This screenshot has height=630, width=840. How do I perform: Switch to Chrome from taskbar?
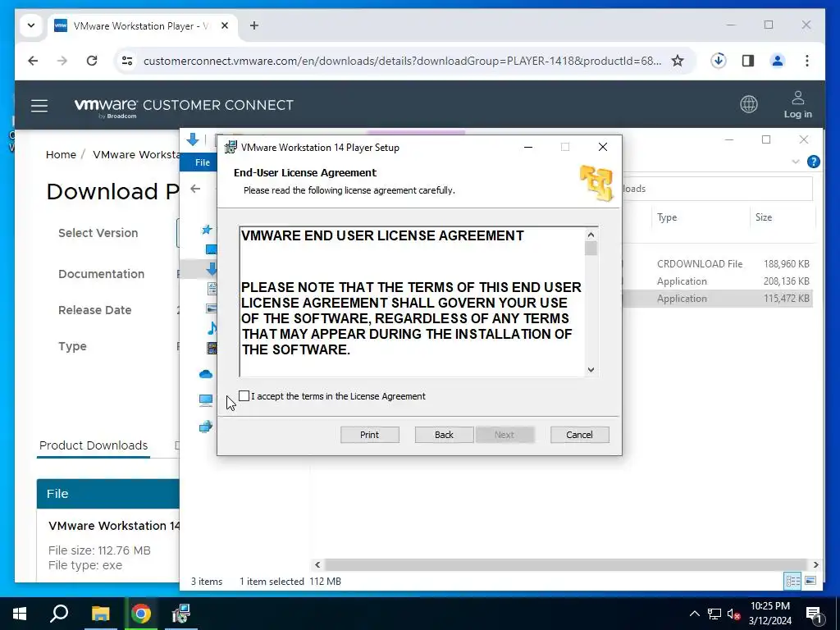(x=141, y=614)
